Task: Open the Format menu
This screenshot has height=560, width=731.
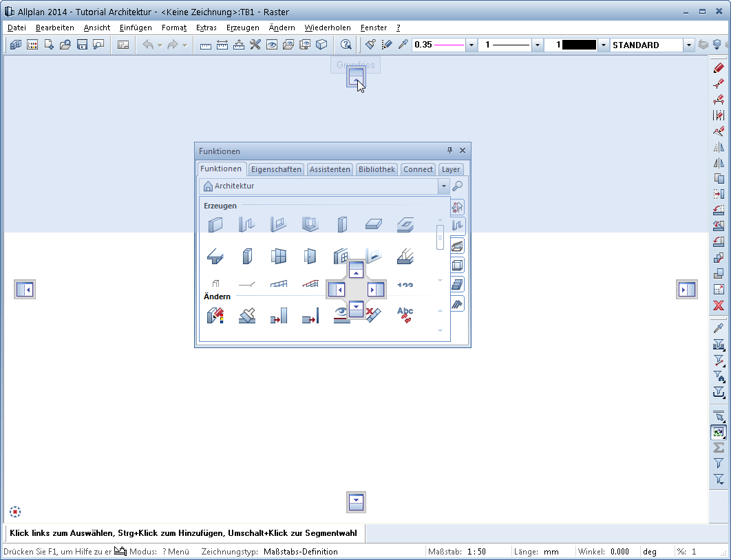Action: click(x=174, y=28)
